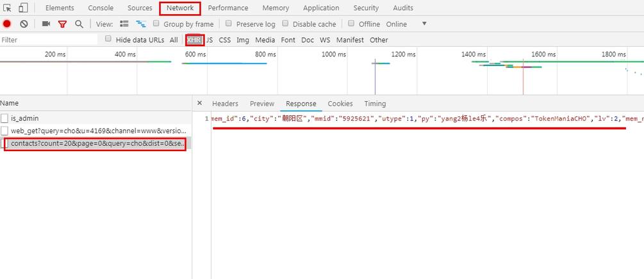Switch to large request rows view icon
Viewport: 644px width, 279px height.
[x=124, y=24]
